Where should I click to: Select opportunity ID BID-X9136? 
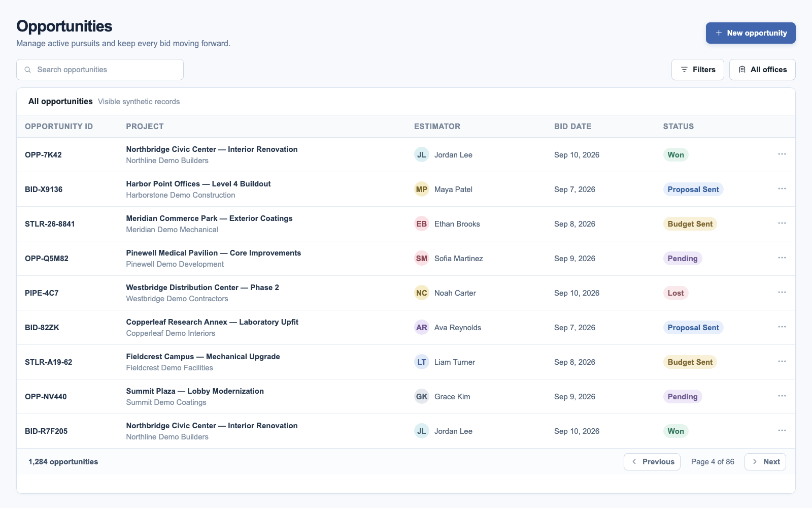44,189
